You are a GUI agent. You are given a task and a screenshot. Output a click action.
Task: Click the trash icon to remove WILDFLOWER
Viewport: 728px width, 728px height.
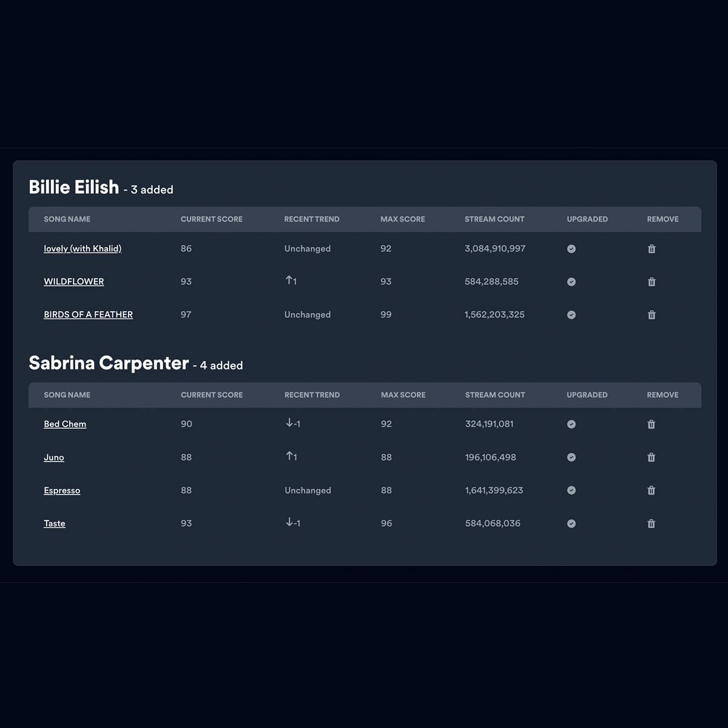652,281
